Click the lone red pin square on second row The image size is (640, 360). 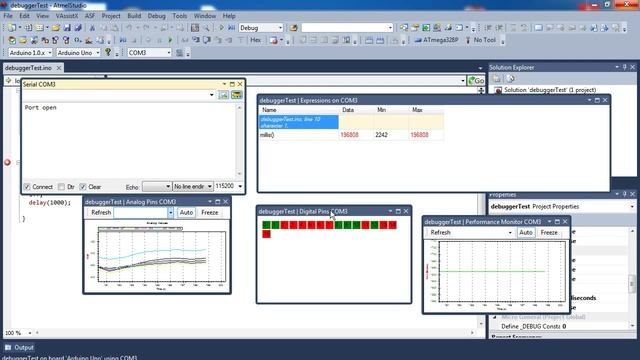pyautogui.click(x=266, y=234)
